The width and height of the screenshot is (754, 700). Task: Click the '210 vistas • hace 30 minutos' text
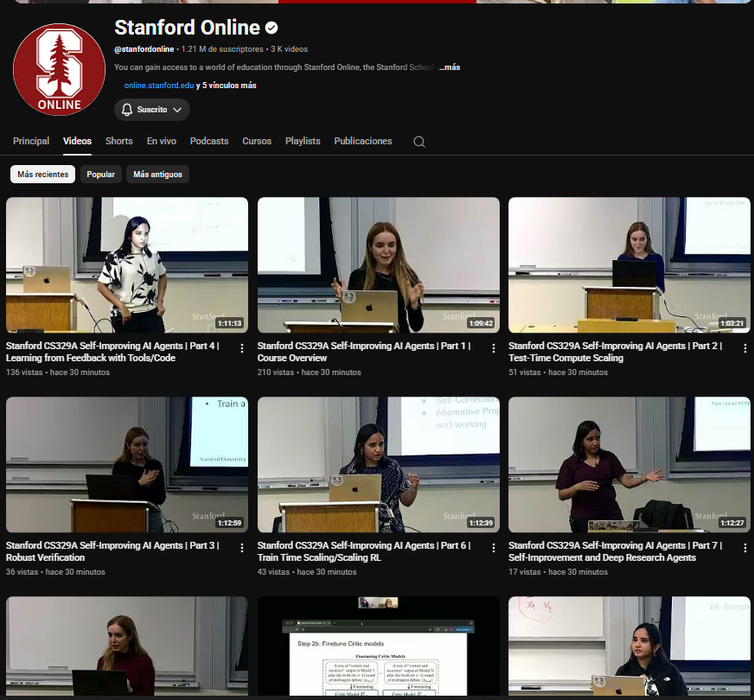pyautogui.click(x=310, y=372)
